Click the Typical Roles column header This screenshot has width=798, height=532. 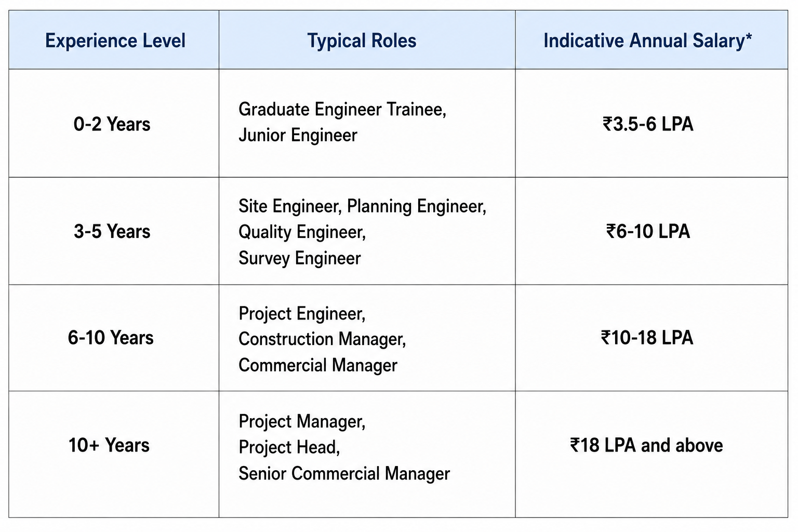[x=362, y=41]
